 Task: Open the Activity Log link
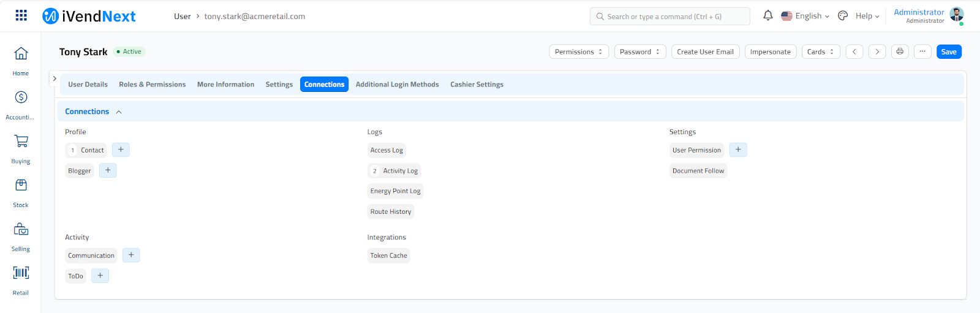[400, 171]
